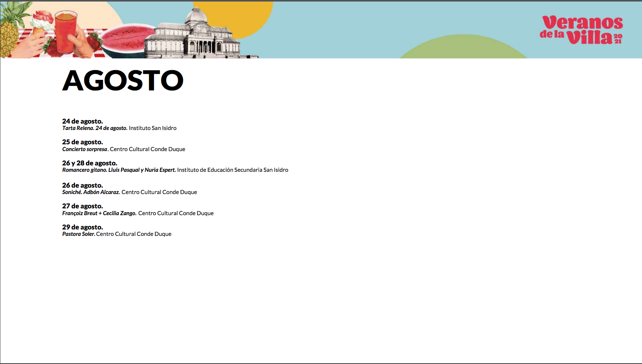Click the '27 de agosto.' date heading
Image resolution: width=642 pixels, height=364 pixels.
[x=83, y=206]
